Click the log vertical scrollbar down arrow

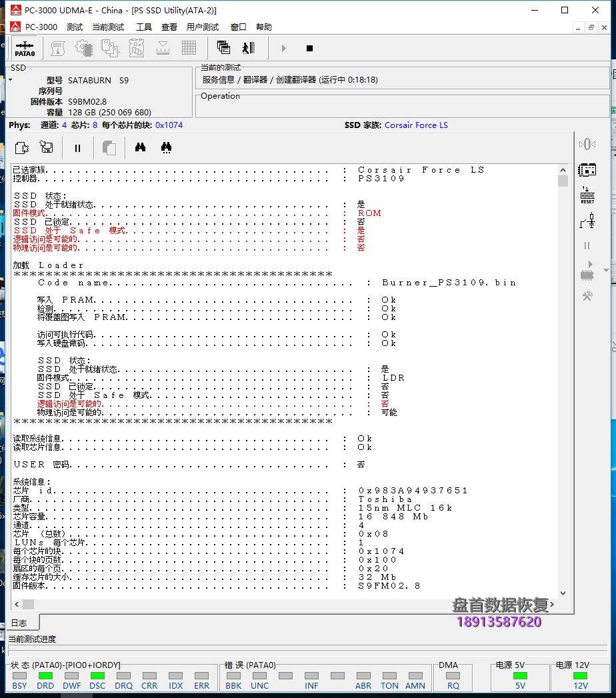point(563,593)
